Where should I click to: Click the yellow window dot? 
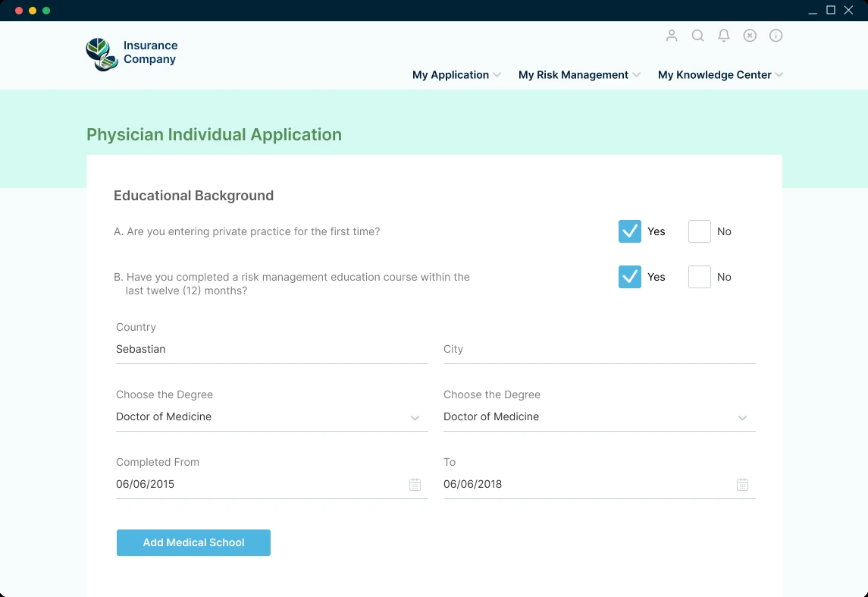pyautogui.click(x=33, y=11)
